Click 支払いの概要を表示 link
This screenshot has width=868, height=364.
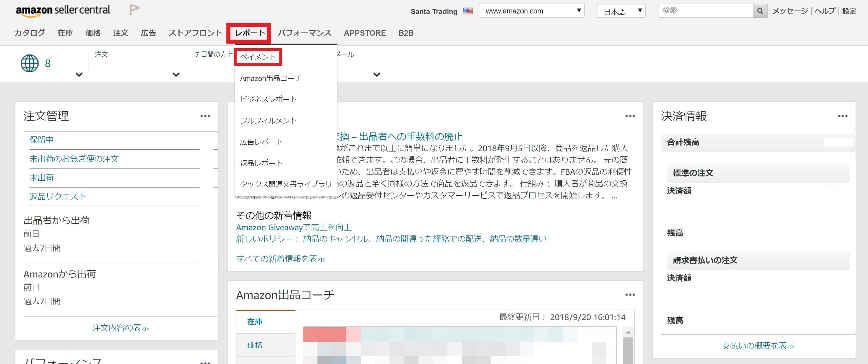click(758, 345)
